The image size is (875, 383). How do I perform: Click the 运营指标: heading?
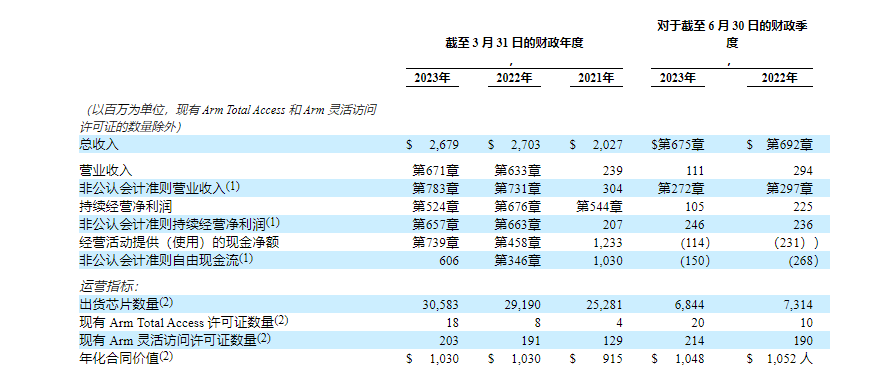tap(109, 287)
